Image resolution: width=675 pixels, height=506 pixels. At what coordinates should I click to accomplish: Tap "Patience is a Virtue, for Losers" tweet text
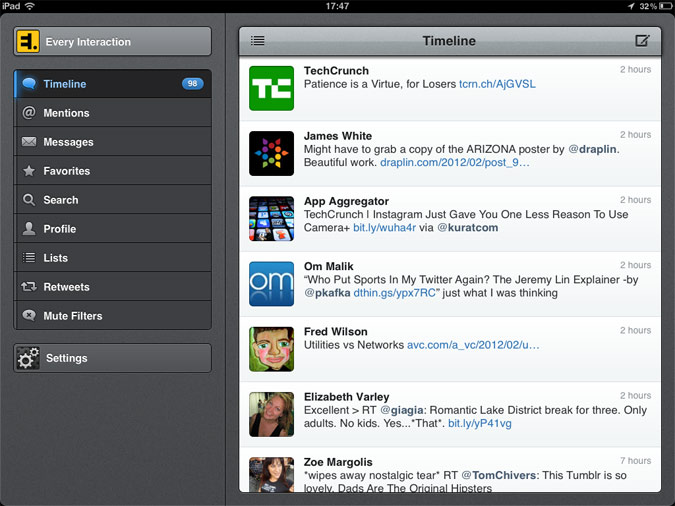(x=380, y=84)
